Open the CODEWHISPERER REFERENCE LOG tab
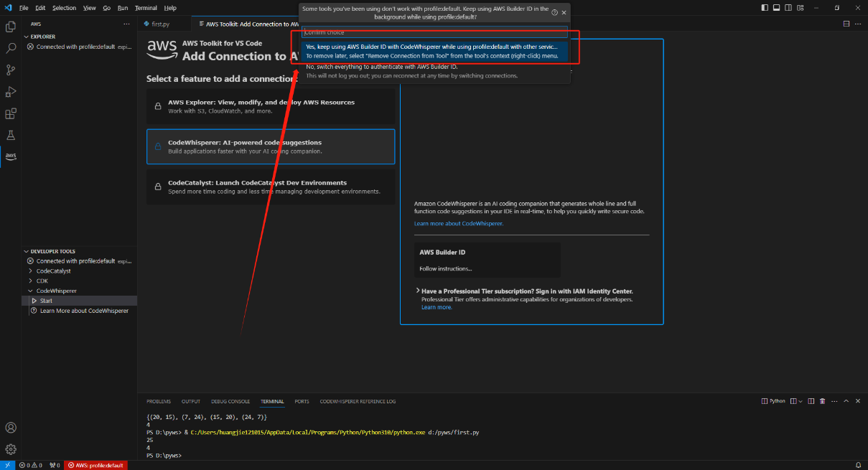The image size is (868, 470). 358,401
